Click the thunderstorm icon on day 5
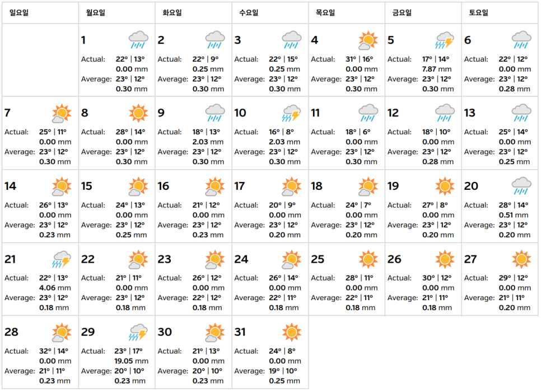The width and height of the screenshot is (541, 392). click(x=445, y=40)
